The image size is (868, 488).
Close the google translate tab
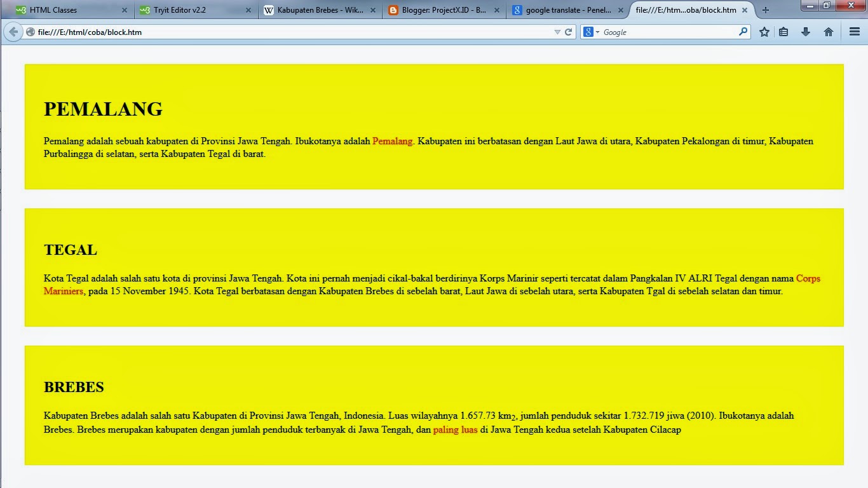(620, 10)
